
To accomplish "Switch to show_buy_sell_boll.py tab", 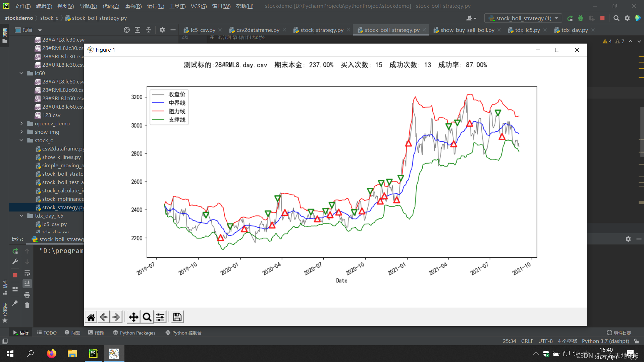I will pos(467,30).
